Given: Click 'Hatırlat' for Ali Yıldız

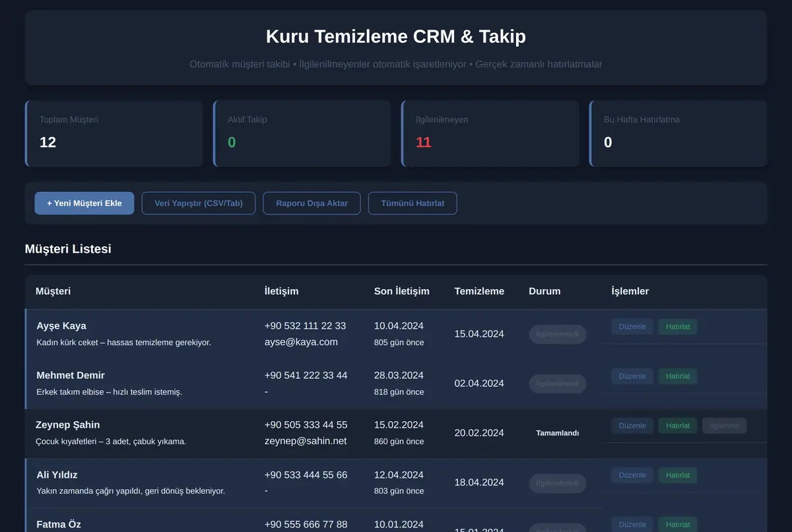Looking at the screenshot, I should point(678,475).
